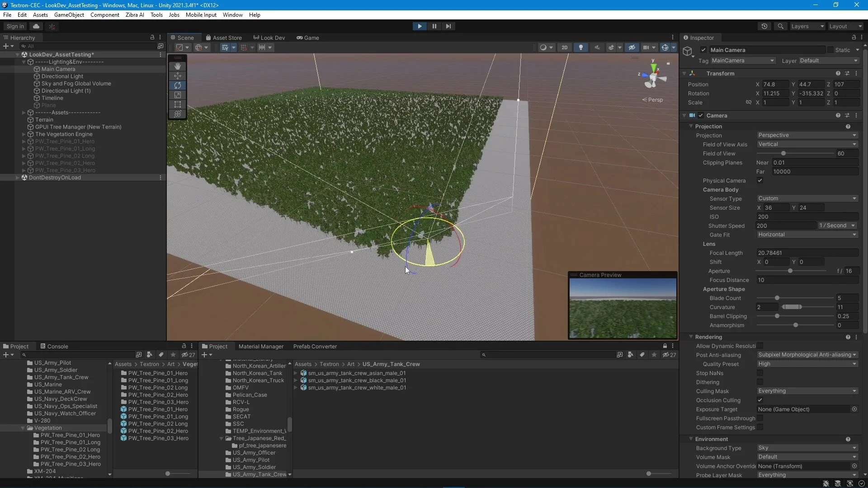The width and height of the screenshot is (868, 488).
Task: Switch to the Game tab
Action: click(x=308, y=38)
